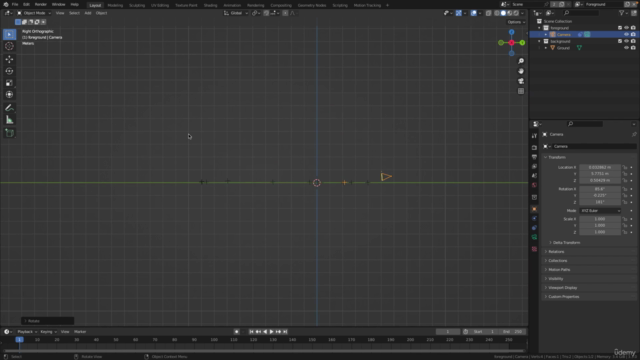
Task: Open the viewport Add menu
Action: (x=88, y=13)
